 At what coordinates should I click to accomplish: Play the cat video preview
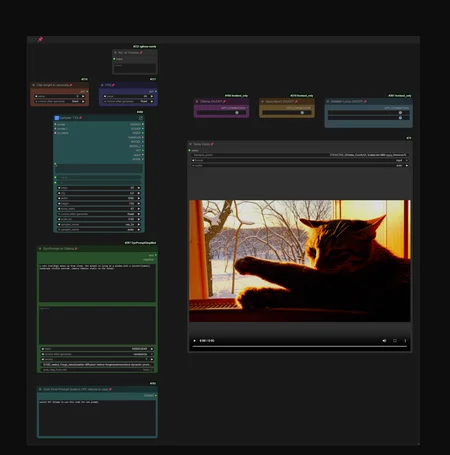(x=195, y=341)
